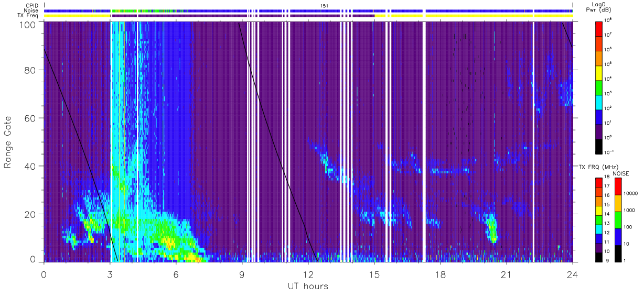
Task: Click the '151' CPID value above plot
Action: 324,6
